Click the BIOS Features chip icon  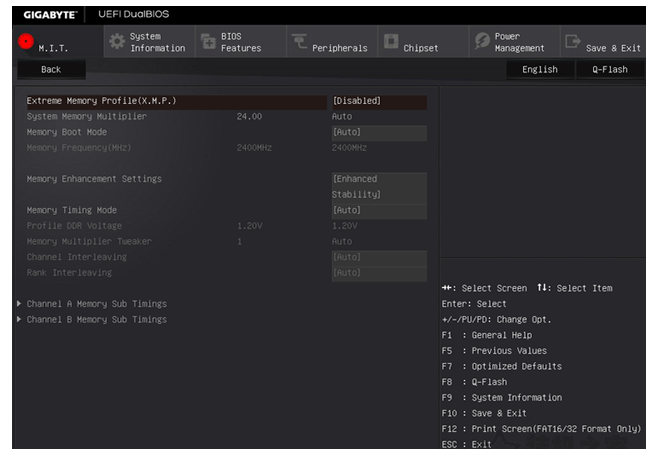click(x=209, y=42)
